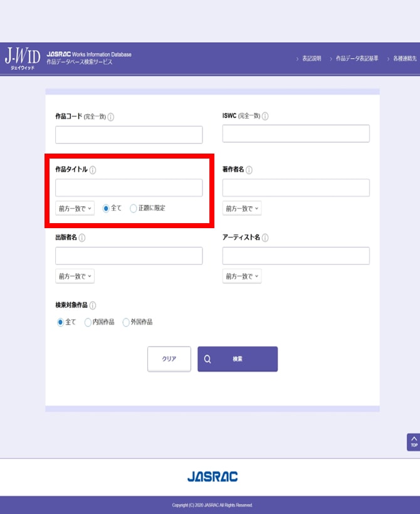Open info tooltip for 作品タイトル
This screenshot has width=420, height=514.
[93, 170]
